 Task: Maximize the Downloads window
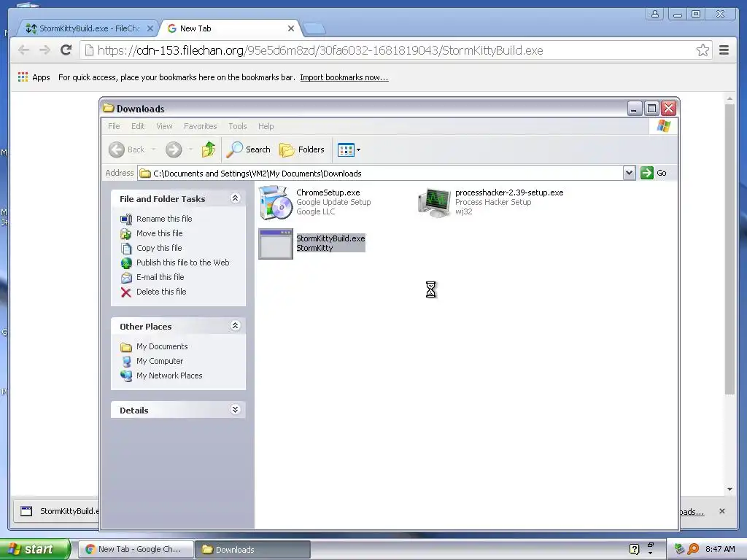click(651, 109)
